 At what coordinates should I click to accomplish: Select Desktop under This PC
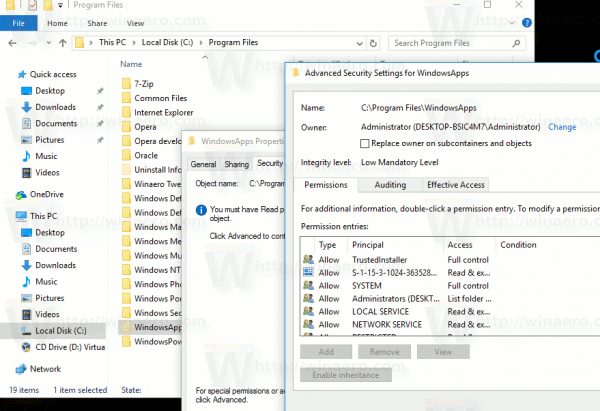pos(50,233)
